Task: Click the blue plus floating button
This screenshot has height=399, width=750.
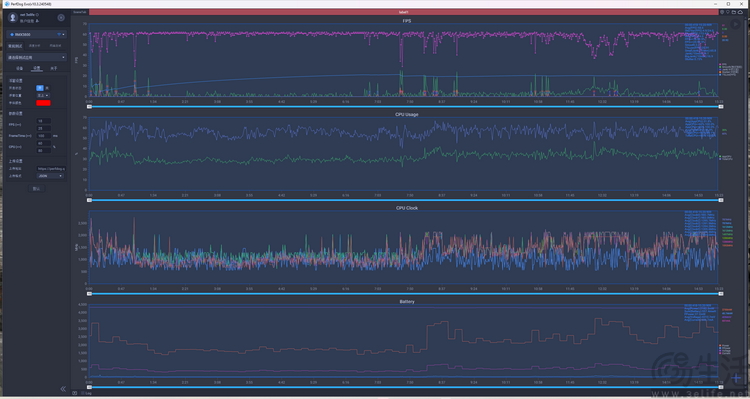Action: point(737,378)
